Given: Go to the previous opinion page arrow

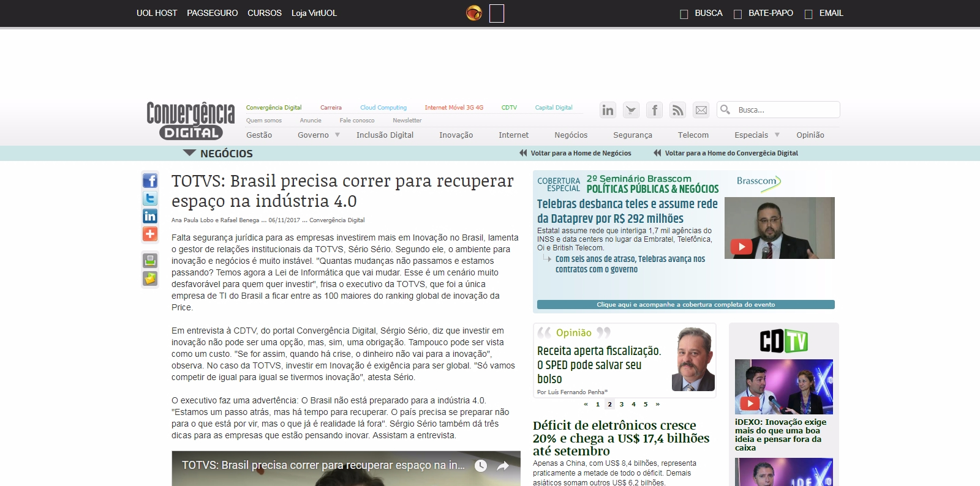Looking at the screenshot, I should pos(586,404).
